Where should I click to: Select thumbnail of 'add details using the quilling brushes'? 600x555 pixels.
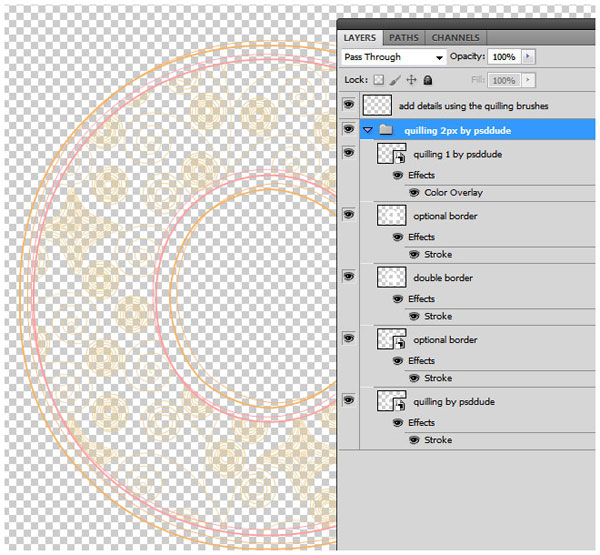pos(377,105)
